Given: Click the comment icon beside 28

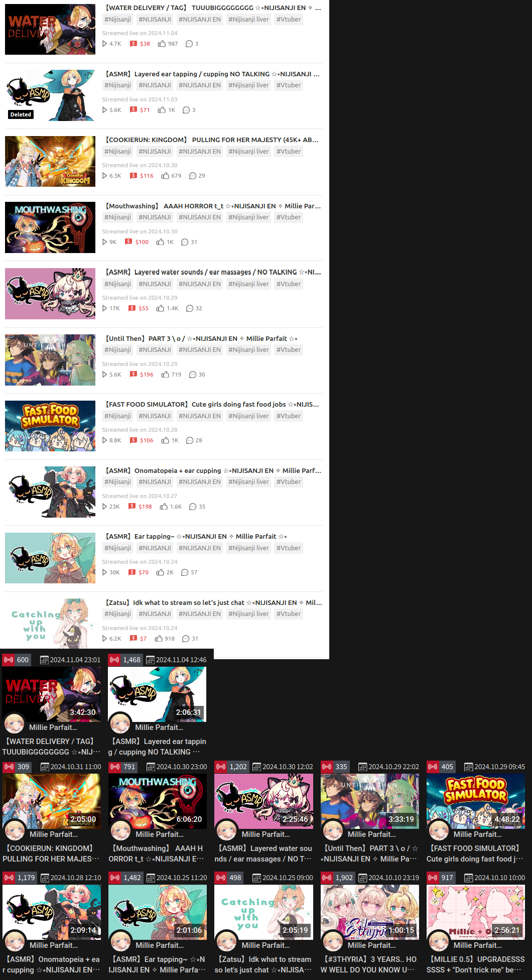Looking at the screenshot, I should (x=190, y=440).
